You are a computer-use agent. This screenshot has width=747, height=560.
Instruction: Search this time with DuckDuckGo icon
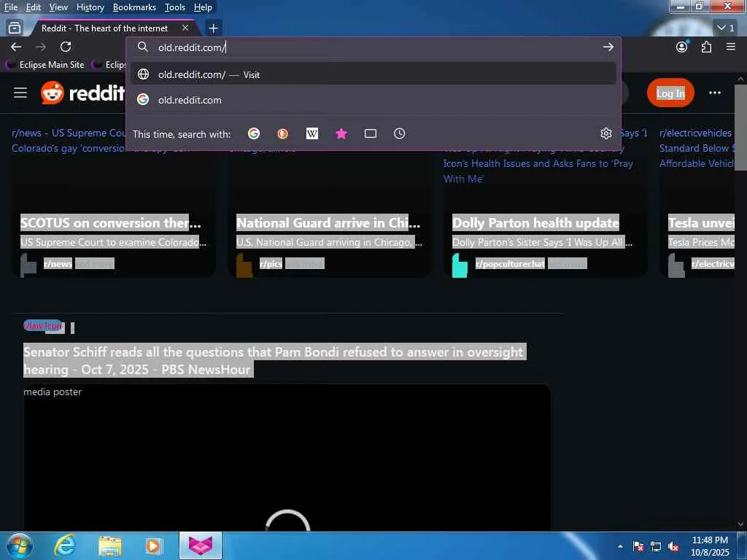coord(282,134)
